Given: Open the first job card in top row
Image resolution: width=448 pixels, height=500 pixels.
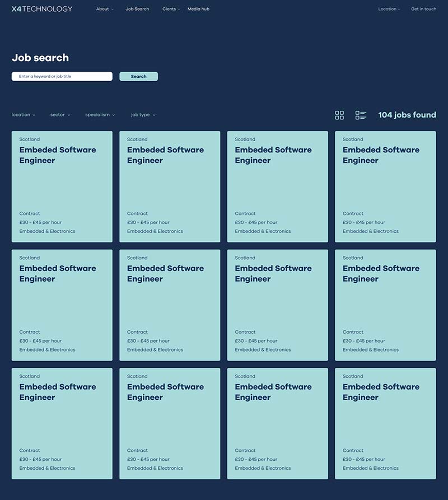Looking at the screenshot, I should tap(62, 186).
